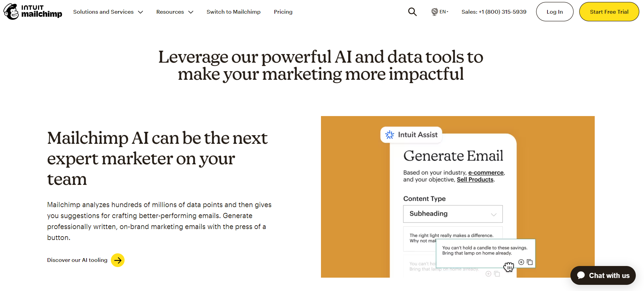Open the search magnifier icon

click(412, 12)
